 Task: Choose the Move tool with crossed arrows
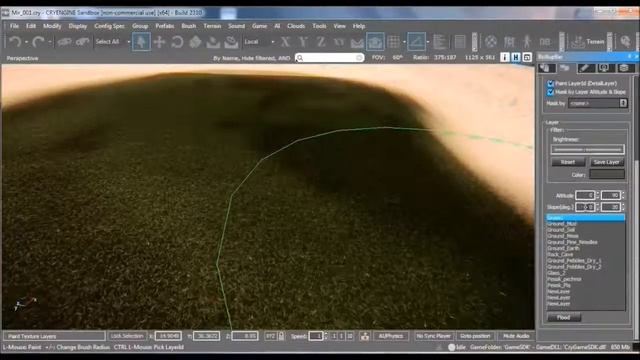tap(160, 42)
